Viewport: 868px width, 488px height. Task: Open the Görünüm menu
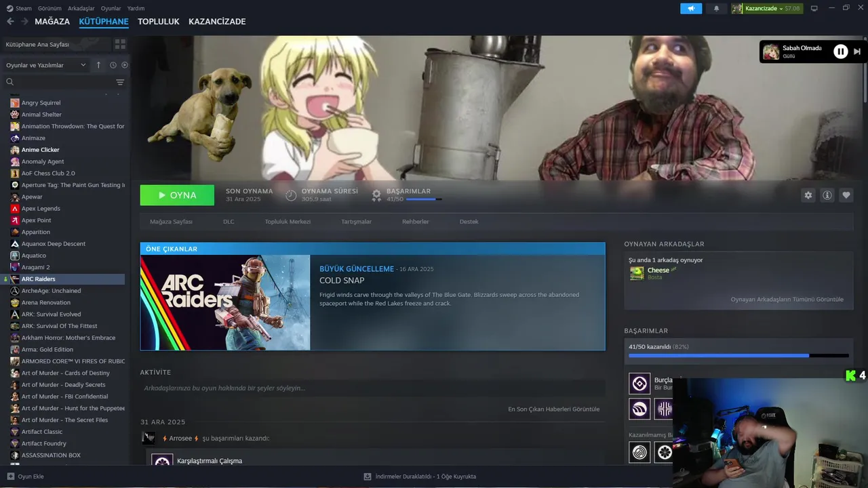point(50,8)
